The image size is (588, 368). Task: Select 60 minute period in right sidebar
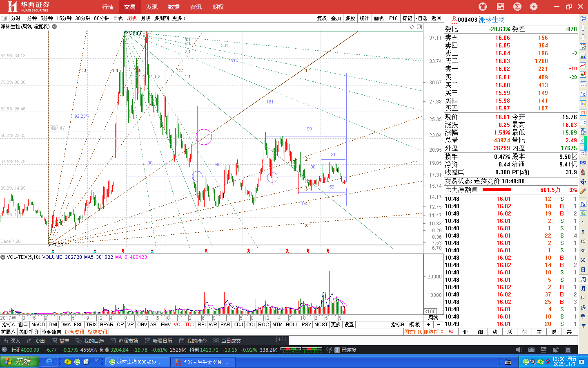(583, 260)
